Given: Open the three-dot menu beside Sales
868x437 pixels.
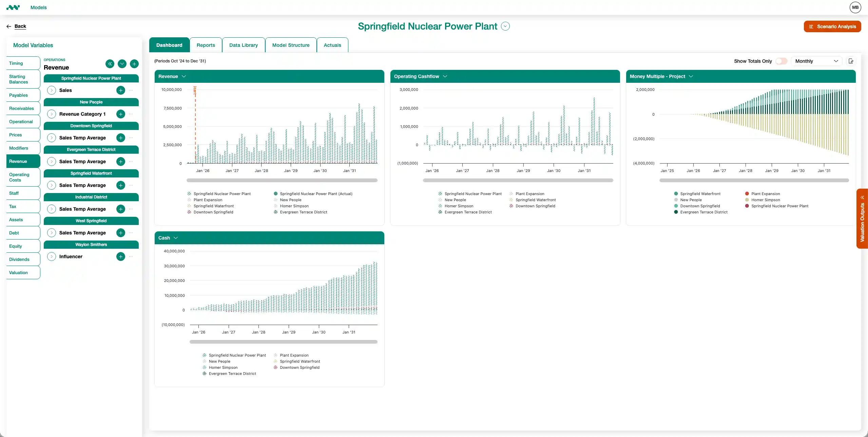Looking at the screenshot, I should pyautogui.click(x=131, y=90).
